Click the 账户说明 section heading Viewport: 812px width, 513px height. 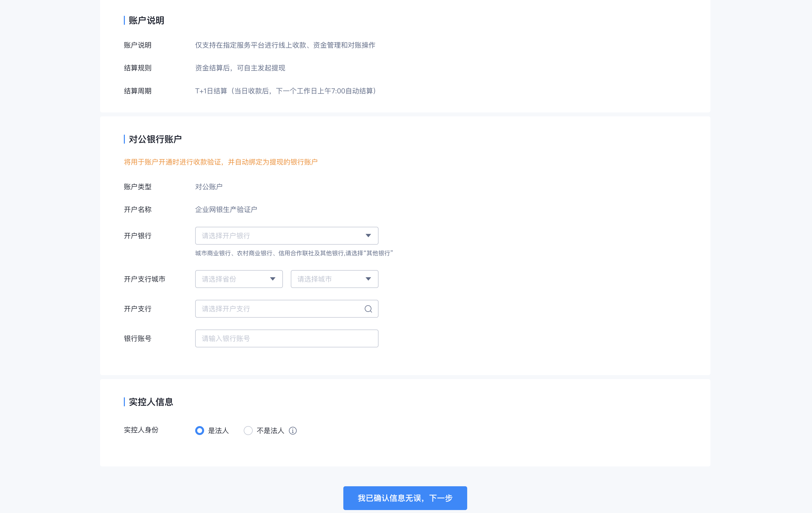coord(146,21)
